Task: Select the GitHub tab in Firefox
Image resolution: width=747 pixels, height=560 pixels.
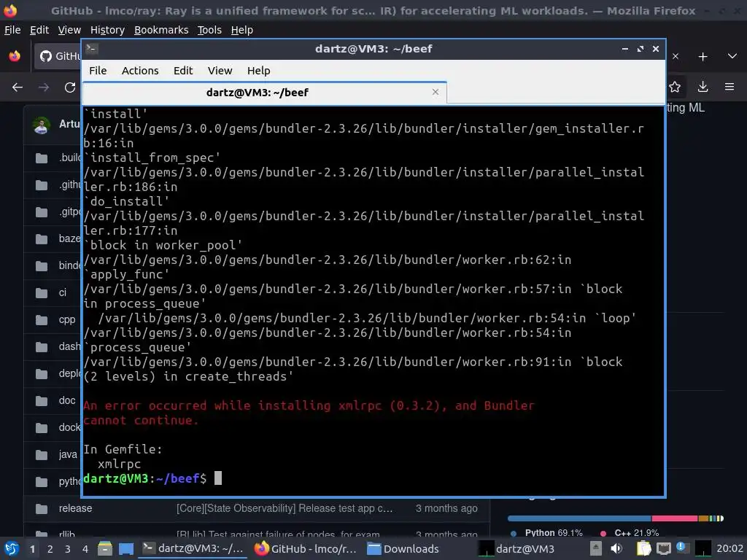Action: point(57,56)
